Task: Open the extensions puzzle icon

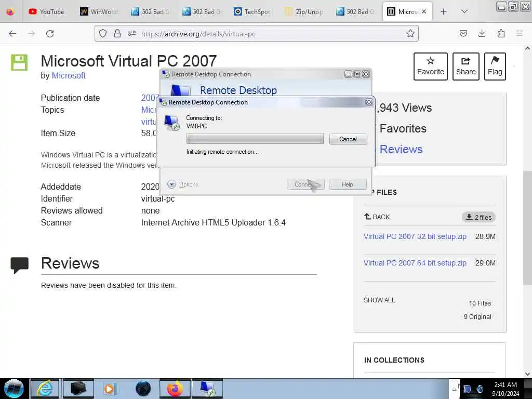Action: click(501, 33)
